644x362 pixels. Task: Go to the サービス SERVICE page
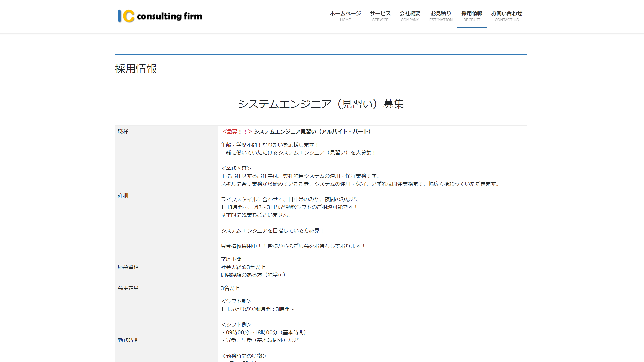pos(380,16)
